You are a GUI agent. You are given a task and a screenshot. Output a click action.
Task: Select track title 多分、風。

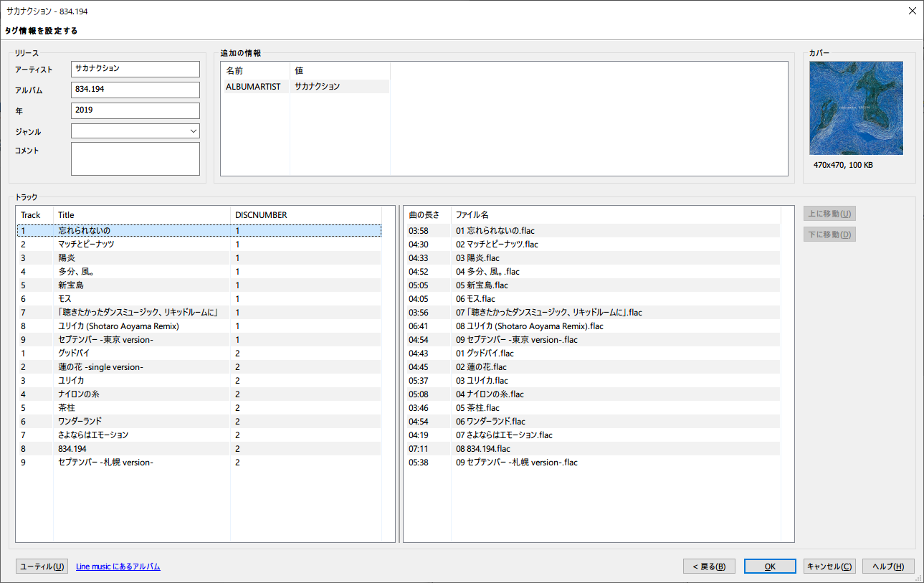tap(77, 272)
